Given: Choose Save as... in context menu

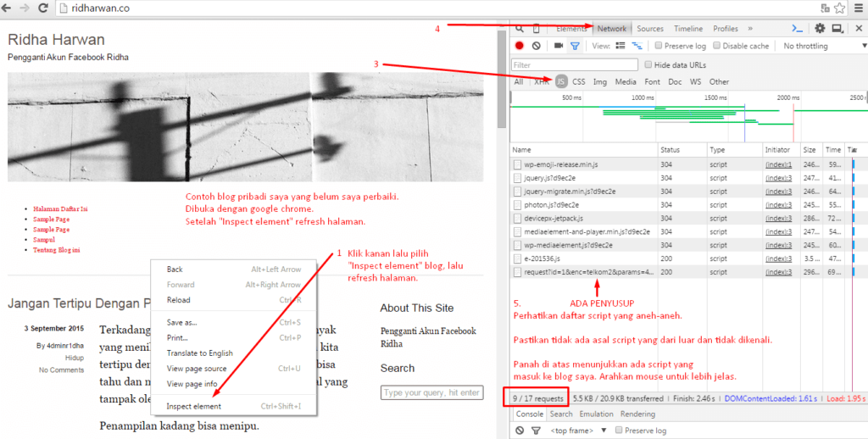Looking at the screenshot, I should click(x=234, y=322).
